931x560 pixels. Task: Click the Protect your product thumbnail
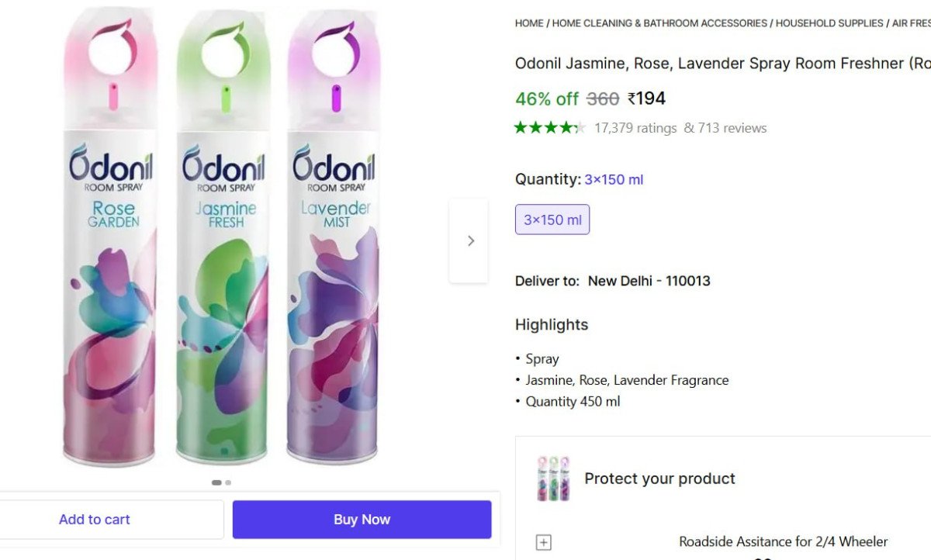point(554,479)
